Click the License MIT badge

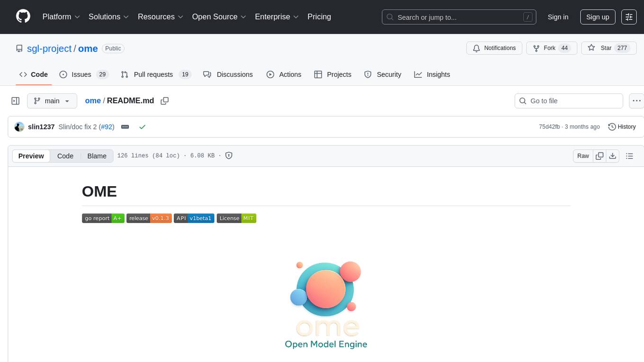pyautogui.click(x=236, y=218)
